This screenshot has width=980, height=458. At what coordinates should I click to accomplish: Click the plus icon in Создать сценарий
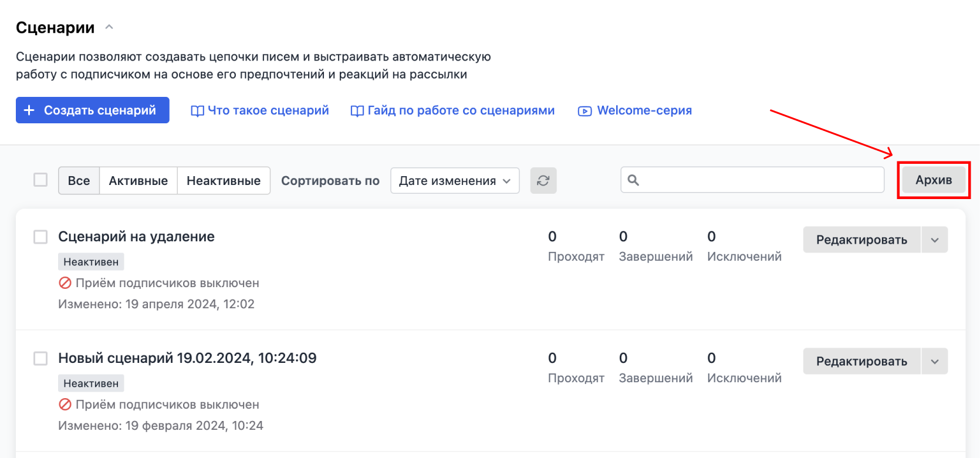[x=29, y=110]
